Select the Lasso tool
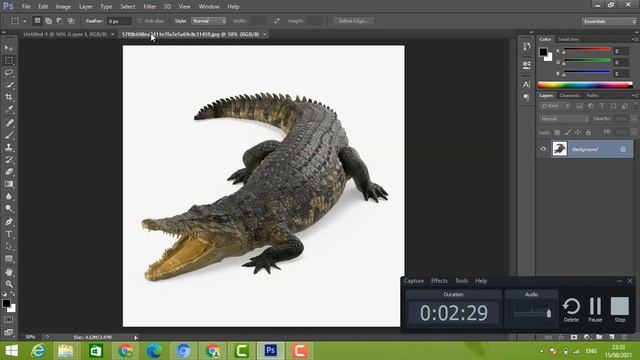This screenshot has height=360, width=640. (x=9, y=73)
